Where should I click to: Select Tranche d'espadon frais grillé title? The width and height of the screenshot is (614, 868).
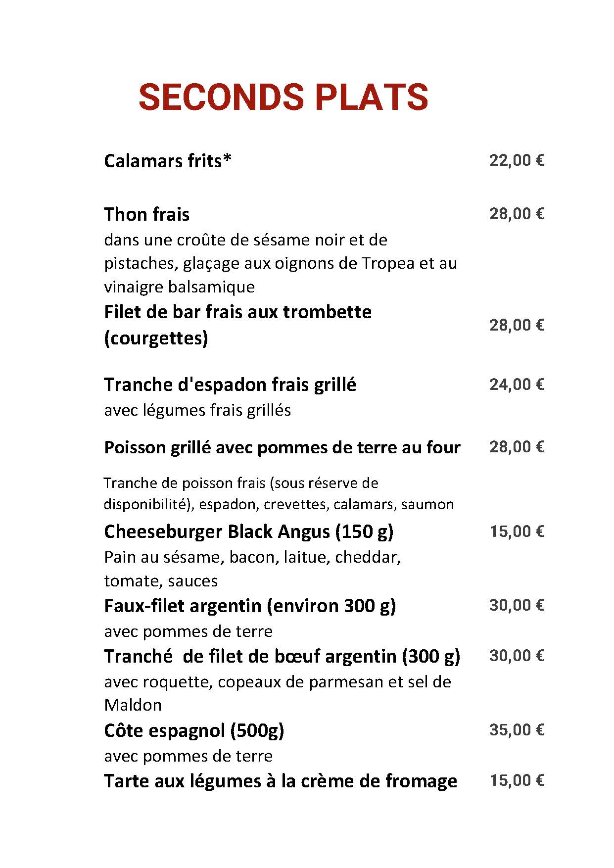(230, 385)
